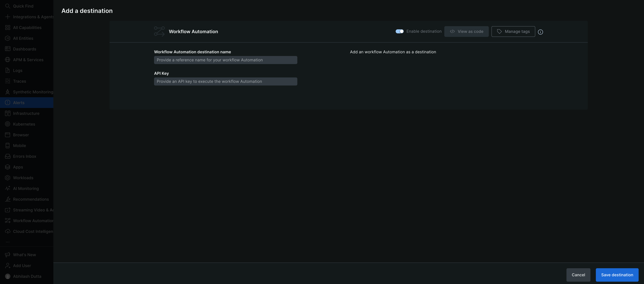
Task: Click View as code
Action: (x=466, y=31)
